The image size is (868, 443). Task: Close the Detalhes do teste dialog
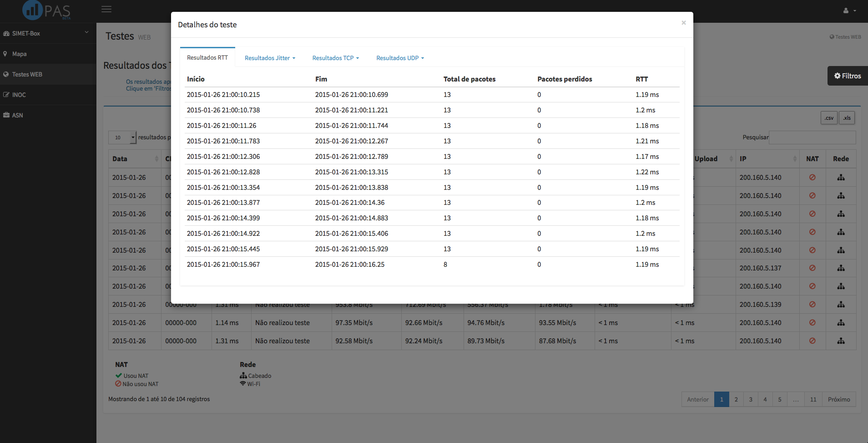(683, 23)
